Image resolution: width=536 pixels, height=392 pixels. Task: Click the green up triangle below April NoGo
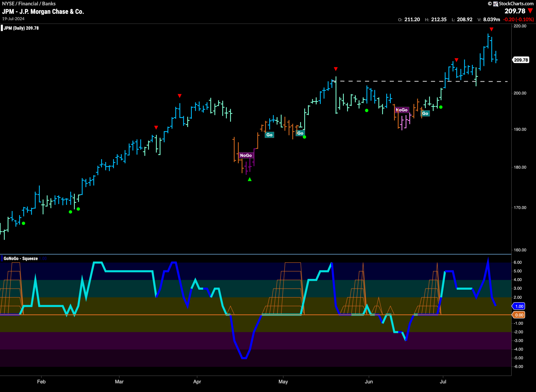tap(250, 179)
